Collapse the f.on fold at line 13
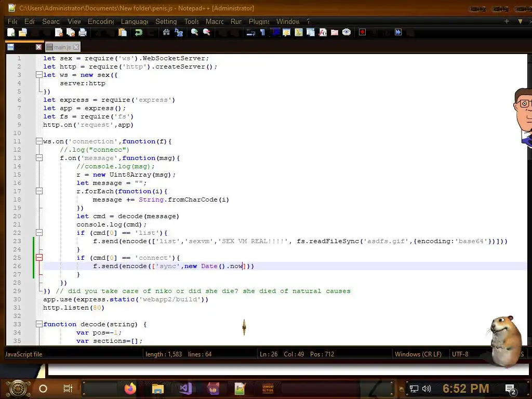This screenshot has height=399, width=532. pos(39,158)
